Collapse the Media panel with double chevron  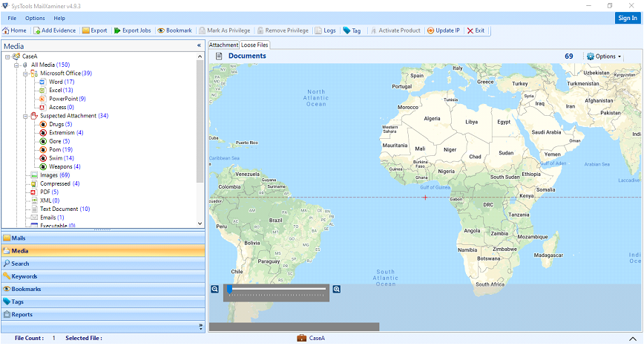199,45
